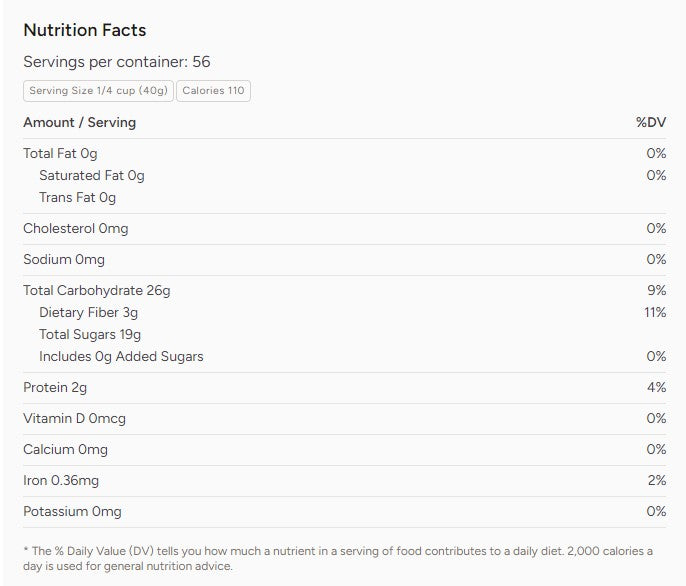Click the Saturated Fat 0g label
Image resolution: width=686 pixels, height=586 pixels.
tap(91, 175)
